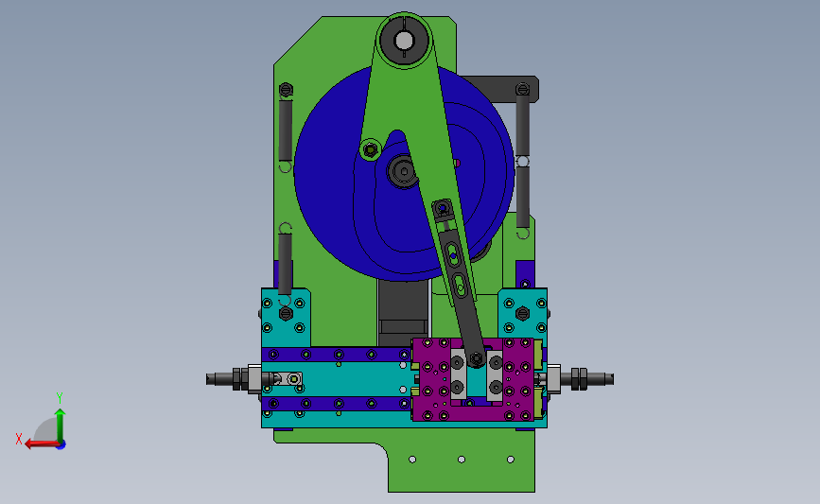Select the link's upper pivot joint
Image resolution: width=820 pixels, height=504 pixels.
pos(443,209)
